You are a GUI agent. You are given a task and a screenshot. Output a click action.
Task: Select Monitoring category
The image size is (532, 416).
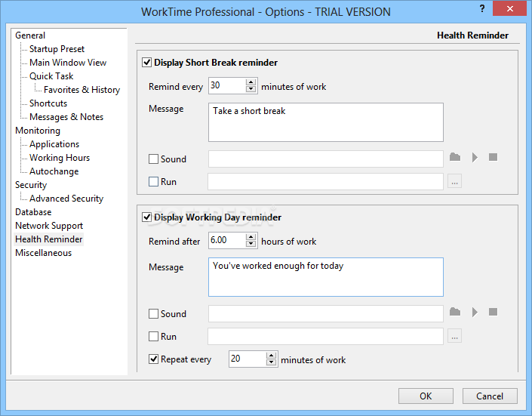click(x=38, y=131)
